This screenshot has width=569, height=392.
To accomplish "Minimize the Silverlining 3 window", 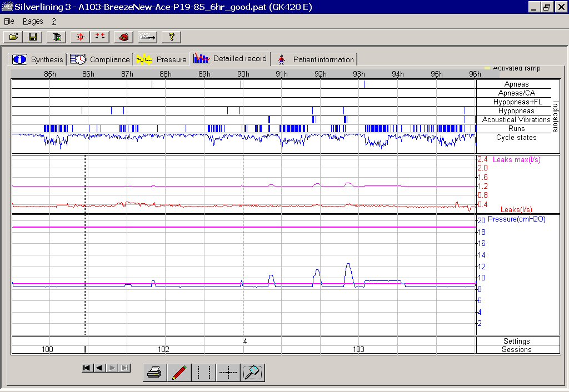I will point(533,7).
